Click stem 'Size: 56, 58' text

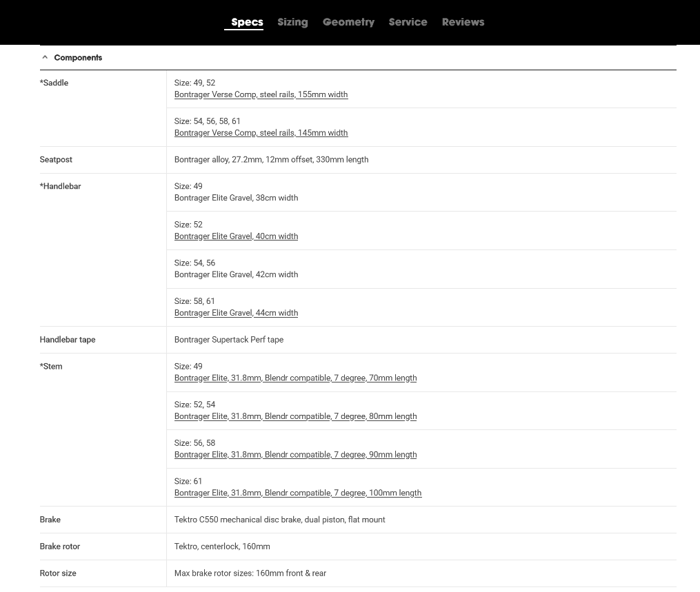click(x=194, y=443)
